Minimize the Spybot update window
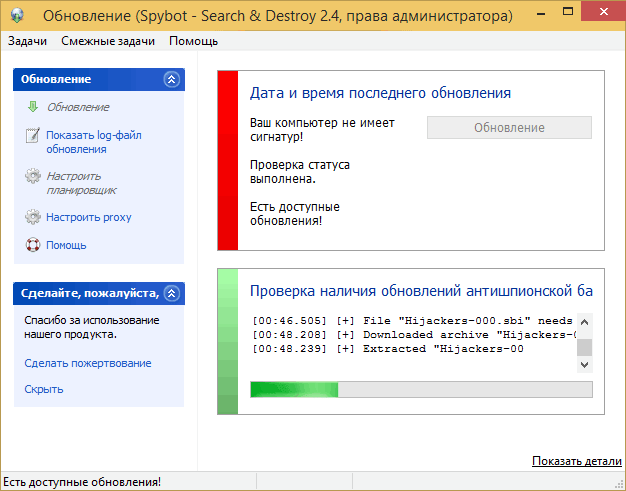This screenshot has width=626, height=491. click(x=541, y=14)
